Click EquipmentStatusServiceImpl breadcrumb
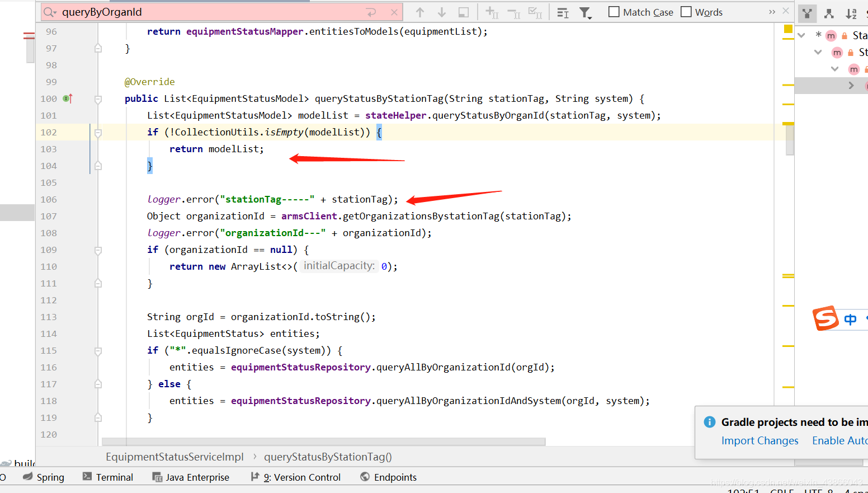This screenshot has width=868, height=493. click(175, 457)
